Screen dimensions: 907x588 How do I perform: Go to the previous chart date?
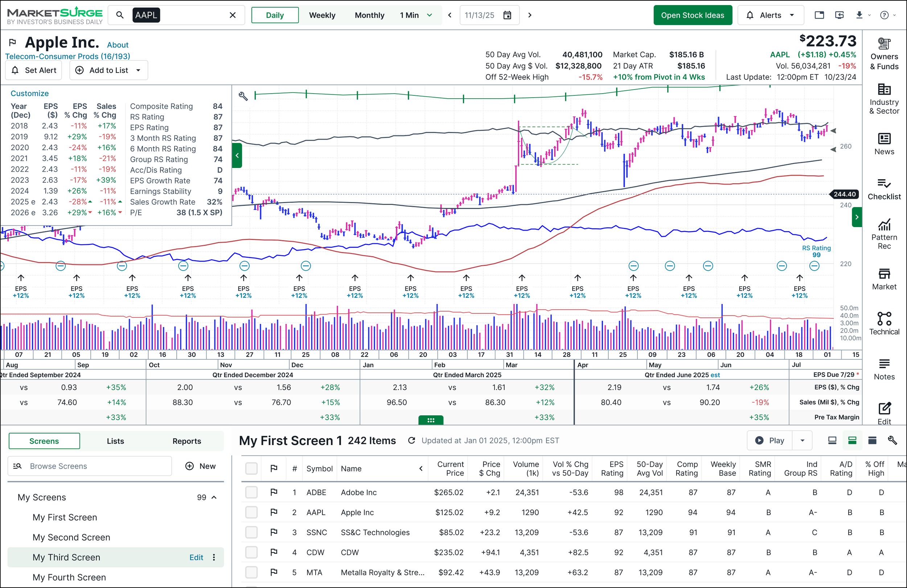[450, 15]
